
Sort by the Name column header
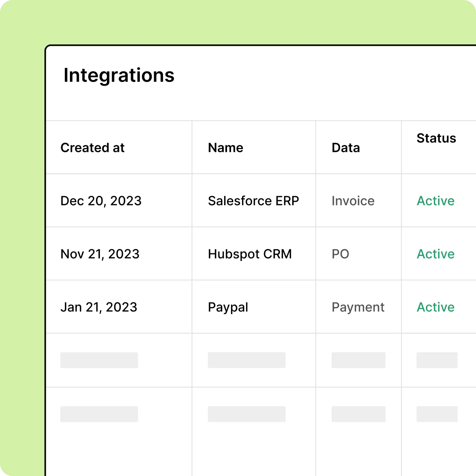pyautogui.click(x=226, y=148)
